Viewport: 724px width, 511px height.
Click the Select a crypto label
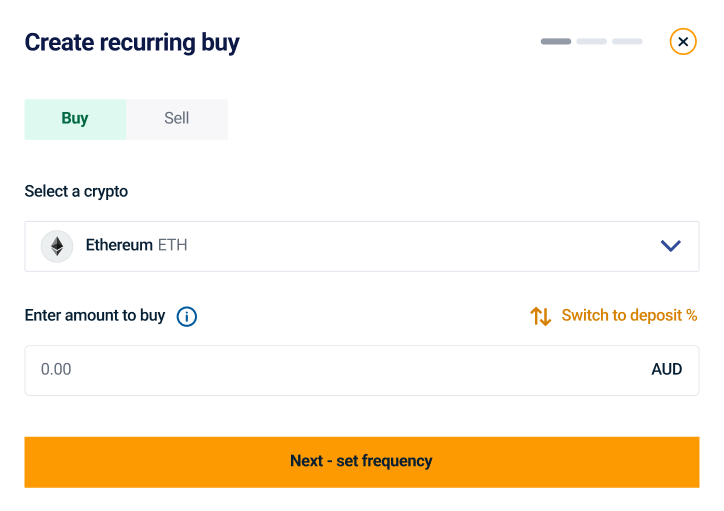click(x=76, y=191)
